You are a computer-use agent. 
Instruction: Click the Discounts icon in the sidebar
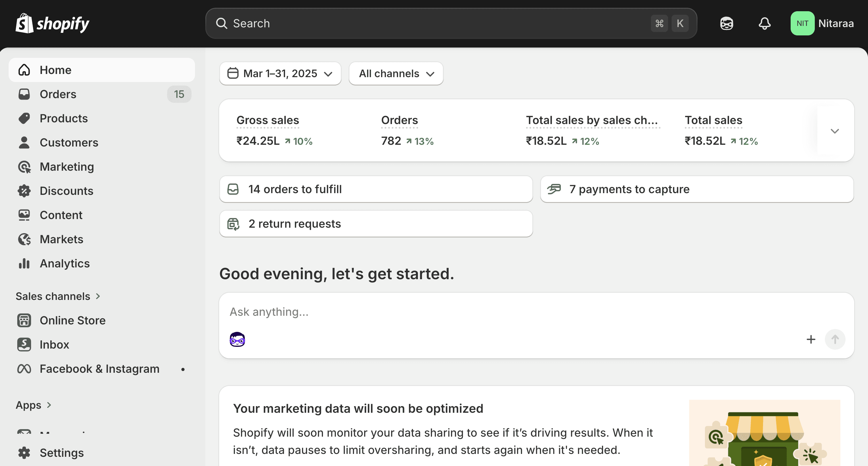tap(24, 191)
